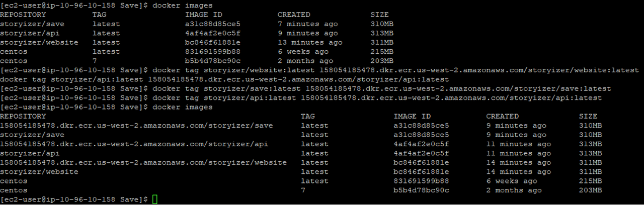The width and height of the screenshot is (644, 205).
Task: Click "9 minutes ago" in the 313MB row
Action: point(308,33)
